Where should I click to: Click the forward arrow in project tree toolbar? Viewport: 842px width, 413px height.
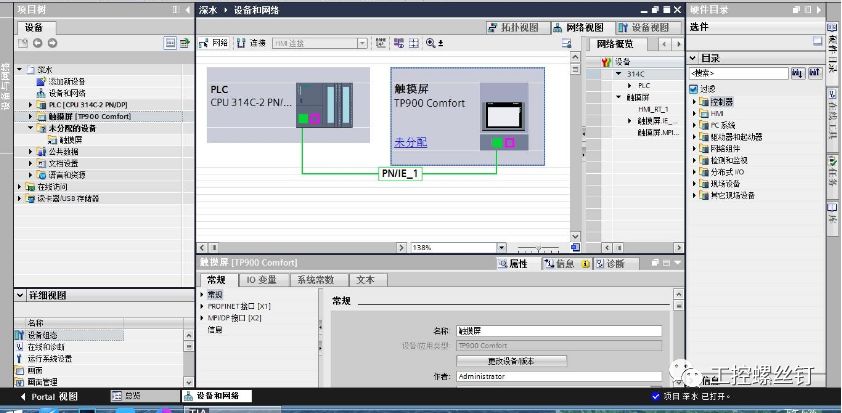point(52,44)
